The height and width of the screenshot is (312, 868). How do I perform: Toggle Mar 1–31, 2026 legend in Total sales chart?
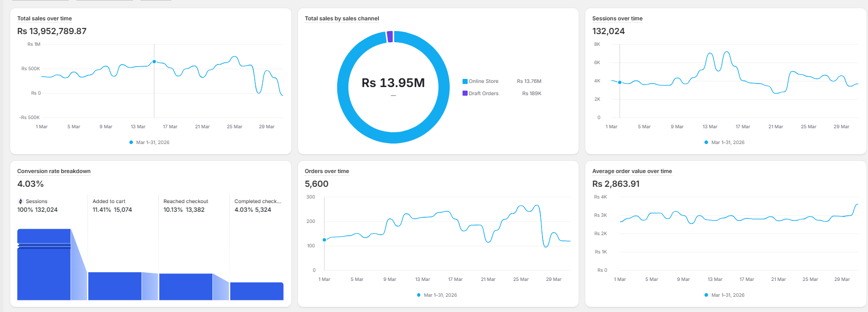coord(149,143)
